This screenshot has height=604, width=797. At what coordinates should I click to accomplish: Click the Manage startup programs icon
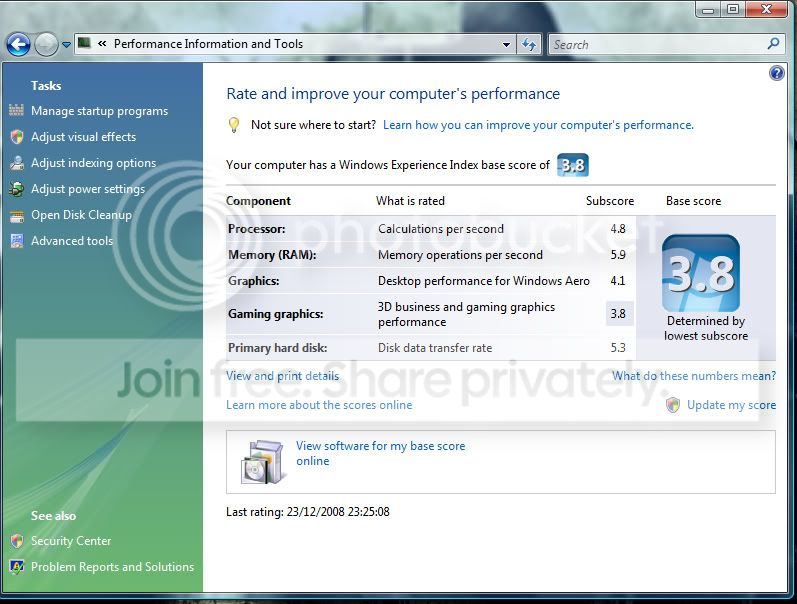point(16,110)
